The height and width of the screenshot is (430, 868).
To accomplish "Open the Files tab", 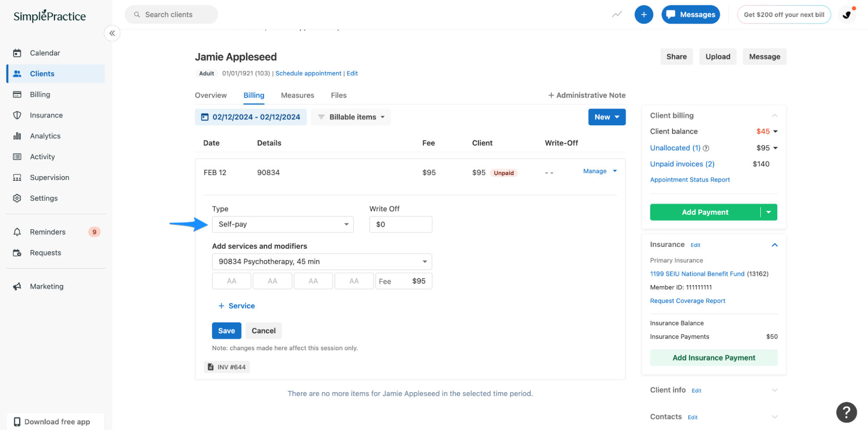I will click(338, 95).
